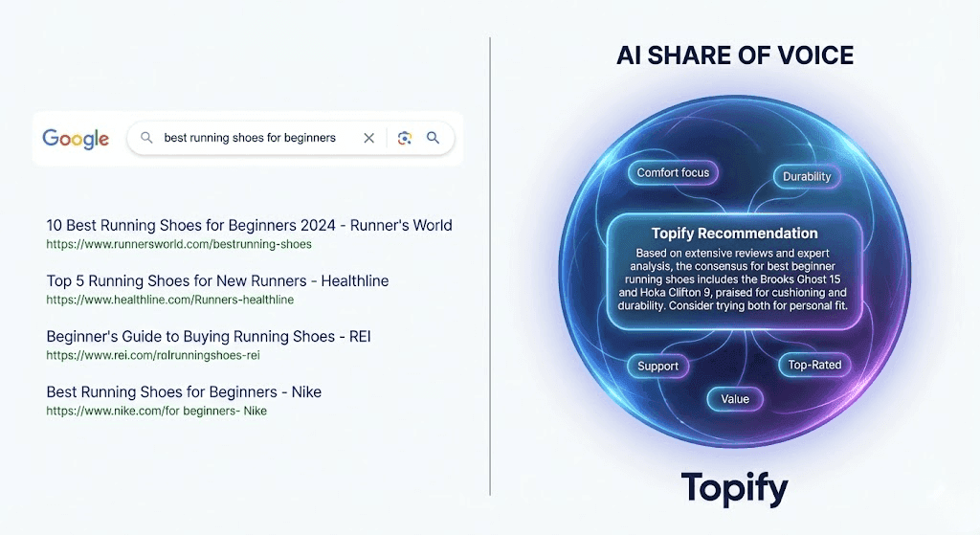980x535 pixels.
Task: Click the AI SHARE OF VOICE title
Action: click(x=735, y=56)
